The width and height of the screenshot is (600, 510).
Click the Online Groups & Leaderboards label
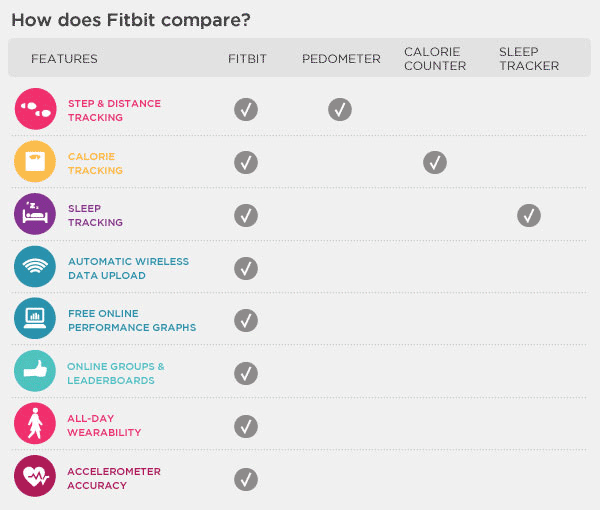point(116,373)
